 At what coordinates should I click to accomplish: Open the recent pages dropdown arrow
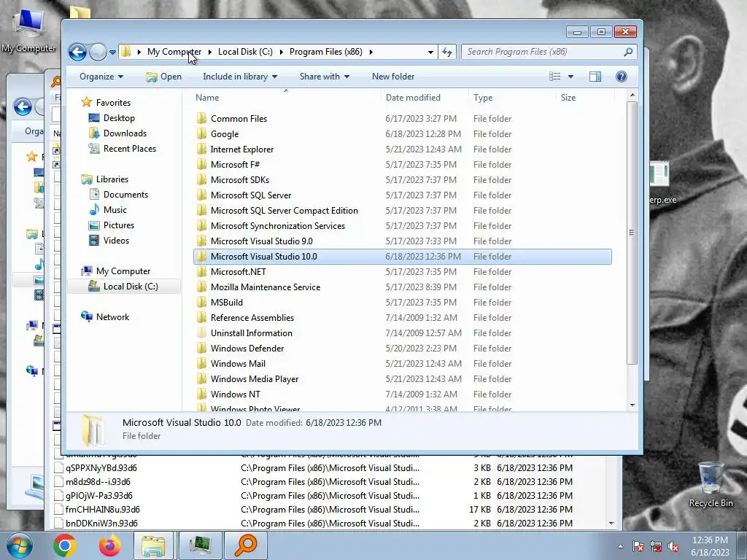(112, 52)
